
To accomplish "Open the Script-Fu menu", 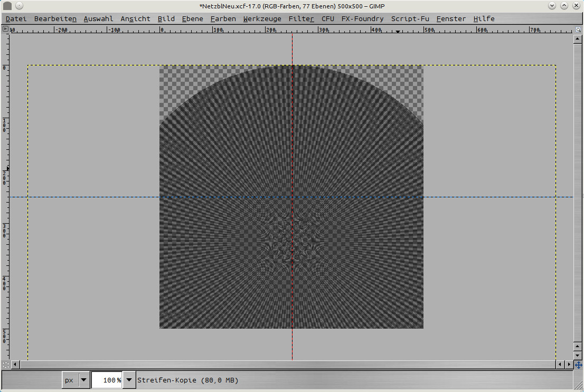I will pyautogui.click(x=410, y=18).
